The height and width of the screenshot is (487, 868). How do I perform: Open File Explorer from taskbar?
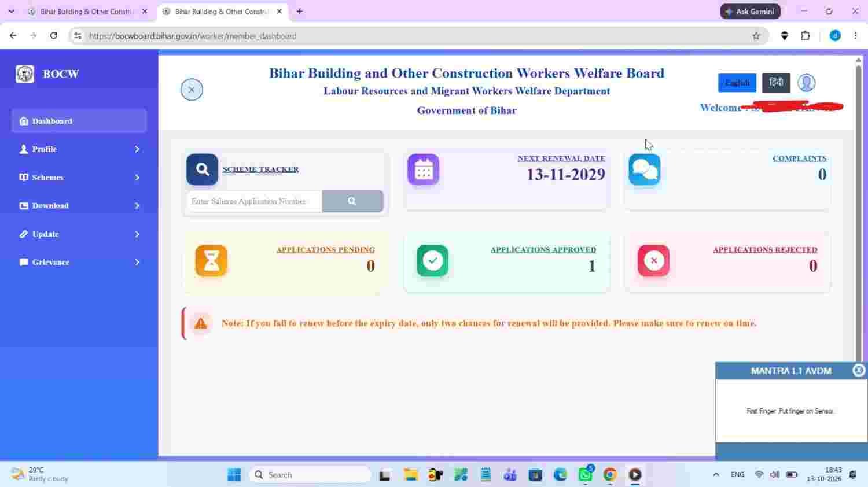pos(411,475)
